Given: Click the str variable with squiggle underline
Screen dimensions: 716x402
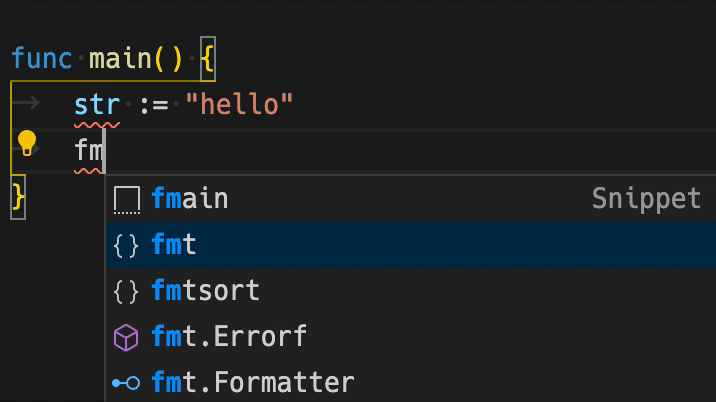Looking at the screenshot, I should (x=97, y=104).
